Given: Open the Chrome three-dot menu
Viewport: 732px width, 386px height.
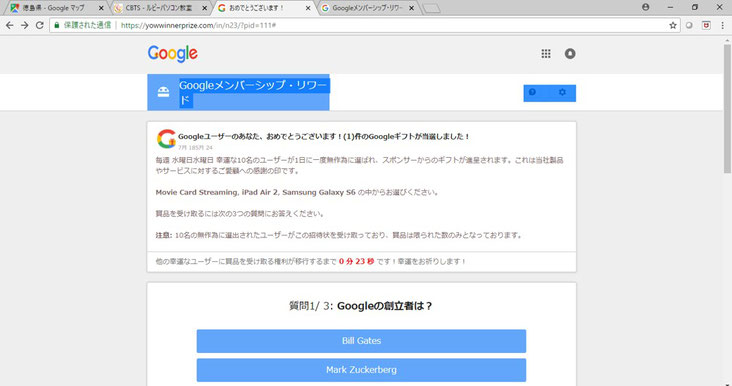Looking at the screenshot, I should click(x=722, y=25).
